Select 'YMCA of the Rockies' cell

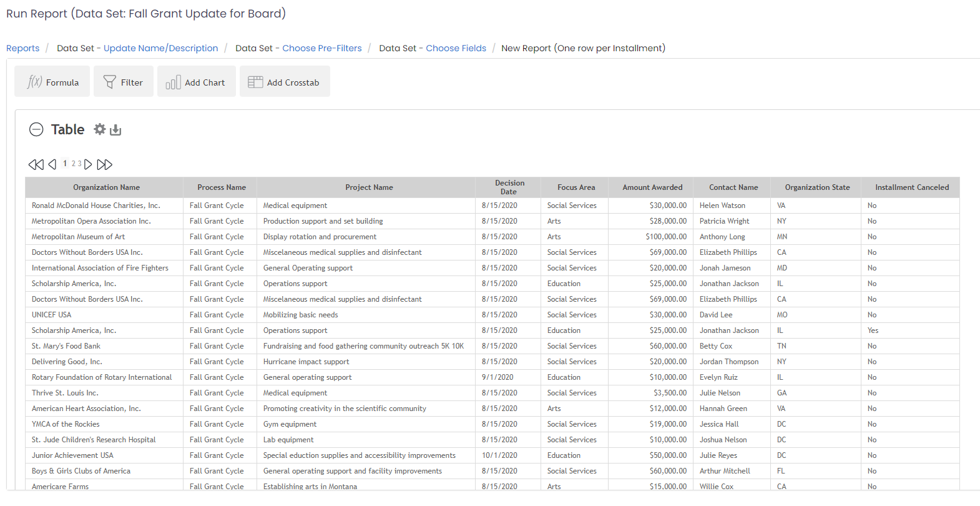pos(104,424)
